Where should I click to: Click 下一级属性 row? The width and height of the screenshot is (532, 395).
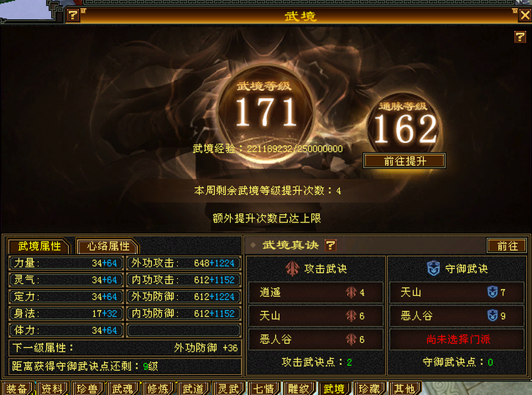125,348
